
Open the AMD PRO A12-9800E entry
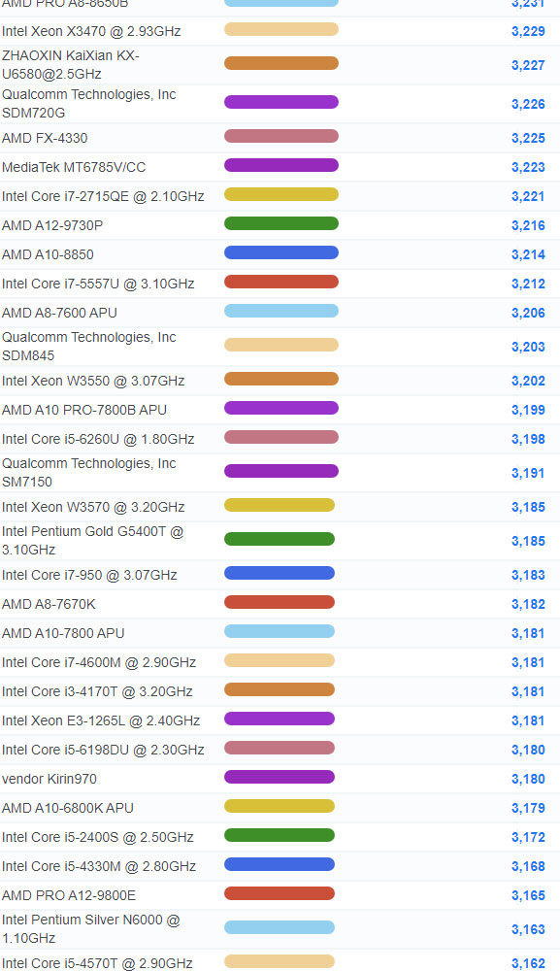coord(69,895)
